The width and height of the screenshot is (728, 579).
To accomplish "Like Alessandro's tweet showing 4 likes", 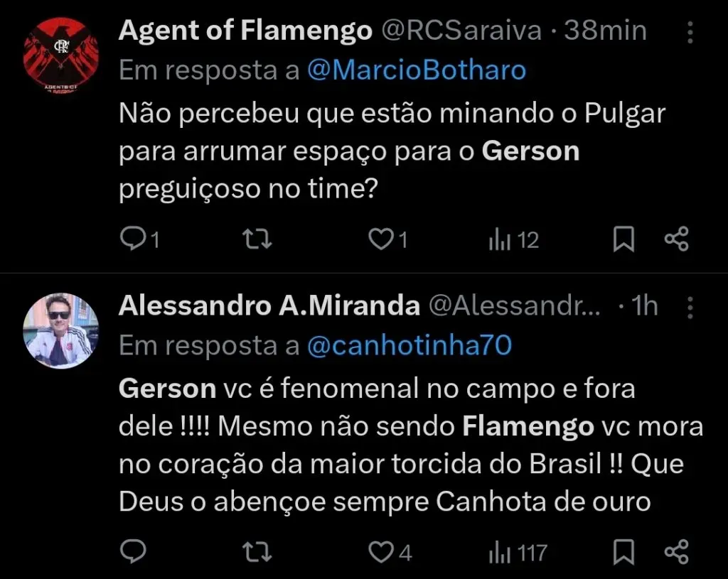I will (x=382, y=551).
